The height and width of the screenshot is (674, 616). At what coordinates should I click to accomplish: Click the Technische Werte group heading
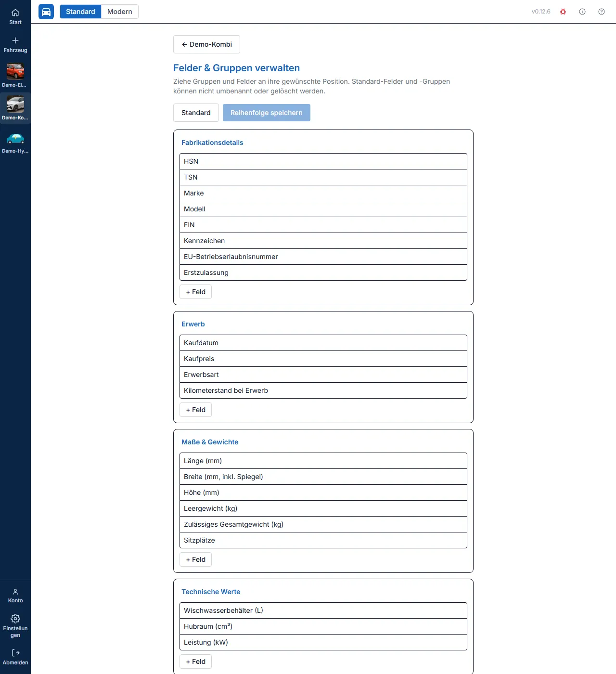tap(211, 592)
